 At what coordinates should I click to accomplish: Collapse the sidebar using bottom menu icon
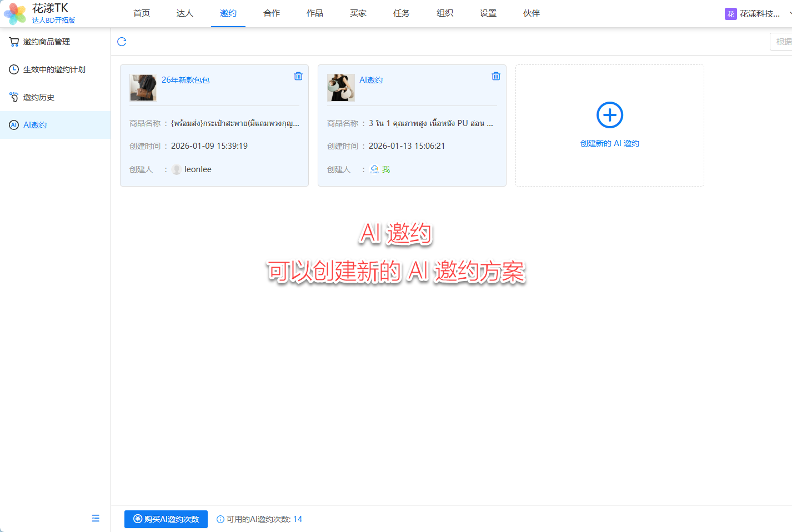(96, 518)
